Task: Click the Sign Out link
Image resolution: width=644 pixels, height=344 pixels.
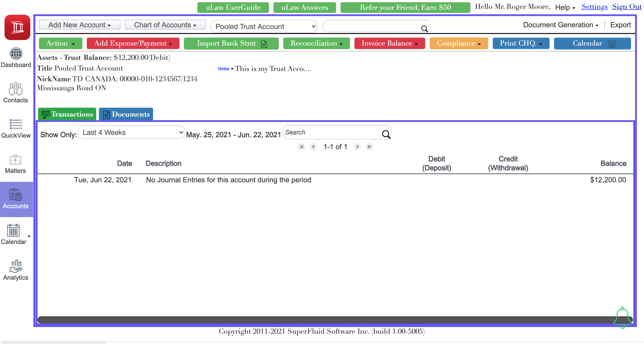Action: 627,6
